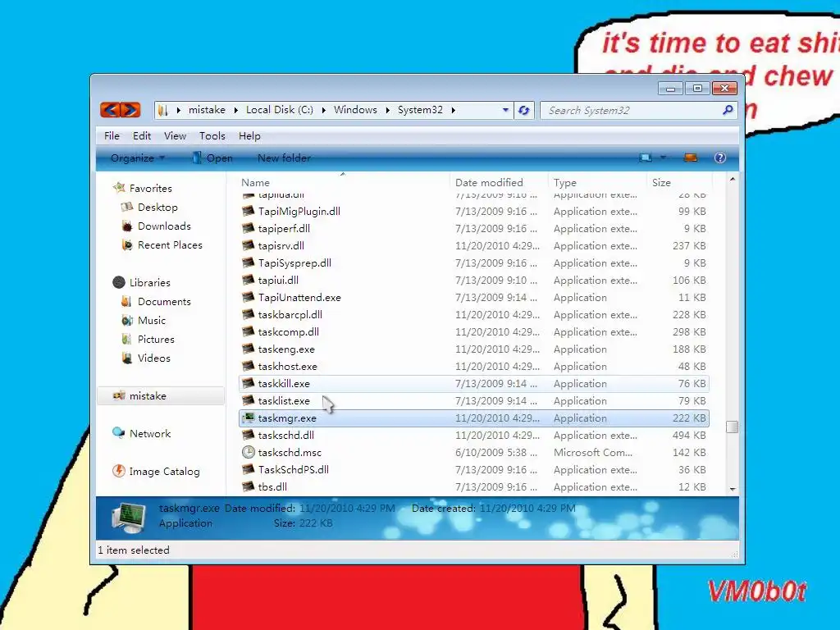Sort by the Name column header
The image size is (840, 630).
[x=343, y=182]
